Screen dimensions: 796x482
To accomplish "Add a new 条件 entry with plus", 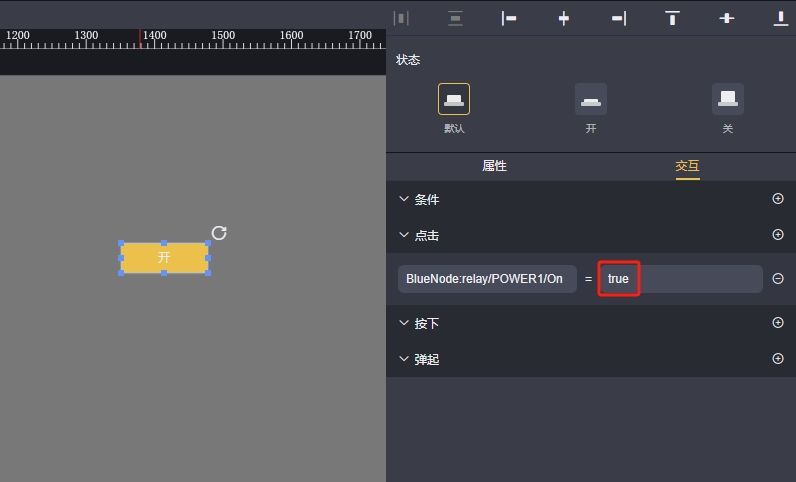I will (x=778, y=199).
